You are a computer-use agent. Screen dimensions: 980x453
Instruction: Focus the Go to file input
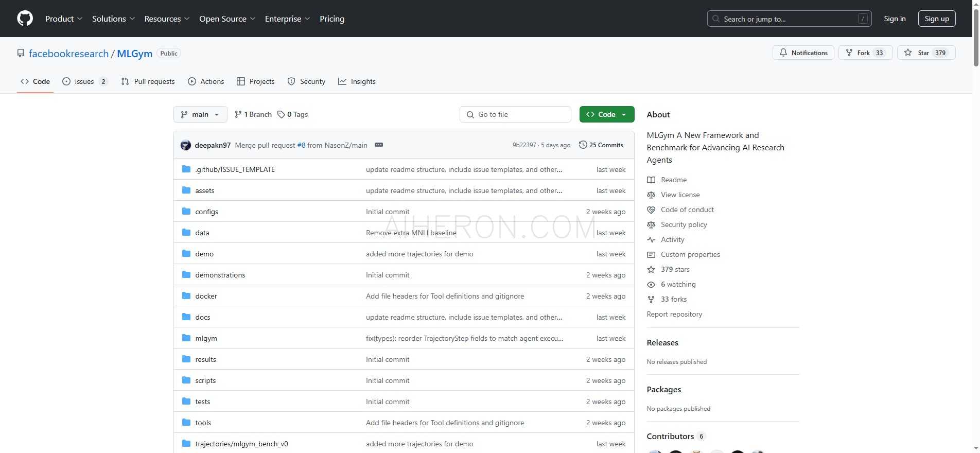[x=515, y=114]
